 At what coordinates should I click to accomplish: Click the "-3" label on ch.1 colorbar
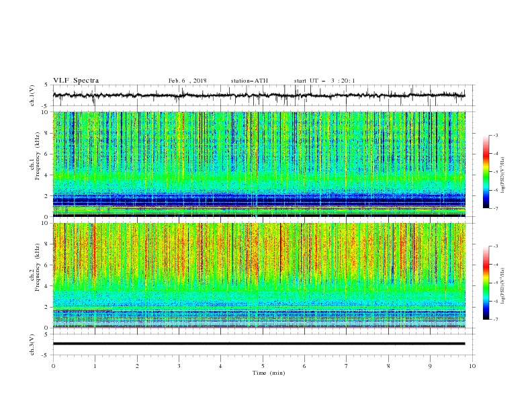pos(495,135)
